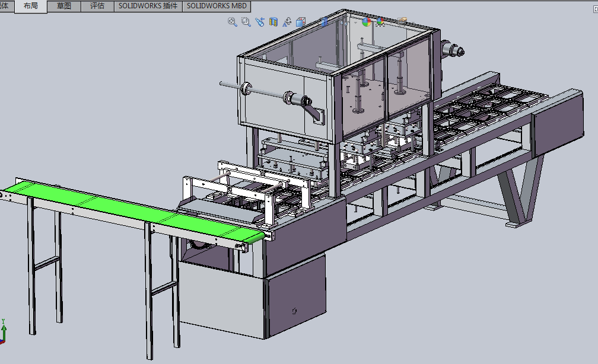Open Dynamic Annotation Views tool

287,22
